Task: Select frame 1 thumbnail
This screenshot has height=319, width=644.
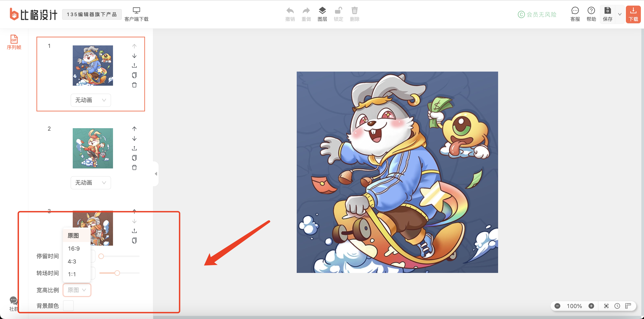Action: tap(93, 66)
